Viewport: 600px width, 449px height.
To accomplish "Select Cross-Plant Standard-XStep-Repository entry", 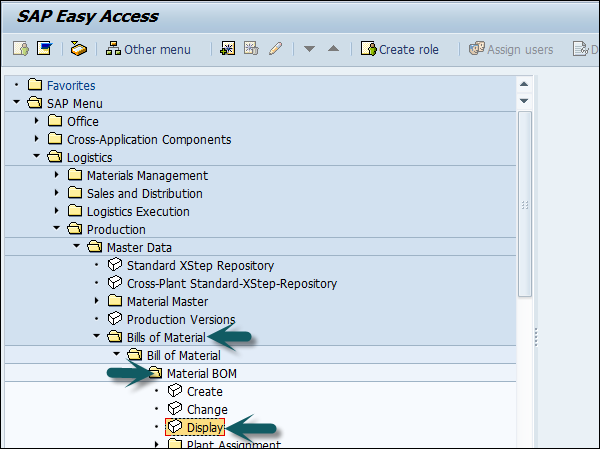I will click(231, 283).
